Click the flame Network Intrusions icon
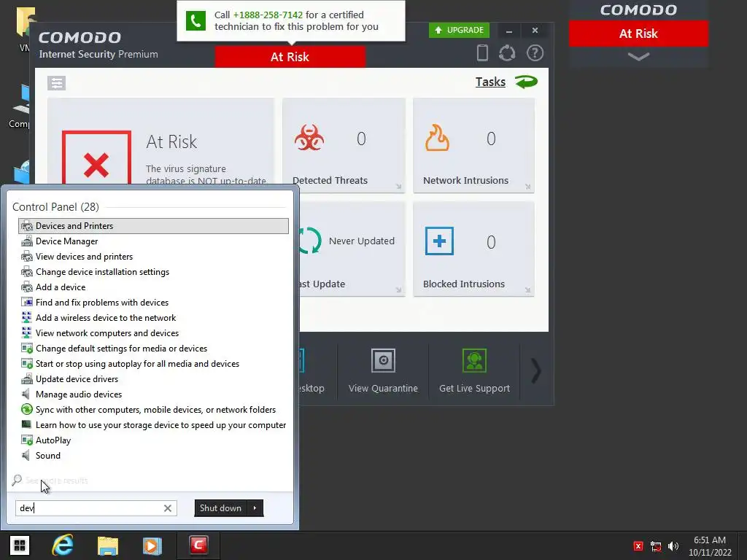747x560 pixels. (438, 138)
